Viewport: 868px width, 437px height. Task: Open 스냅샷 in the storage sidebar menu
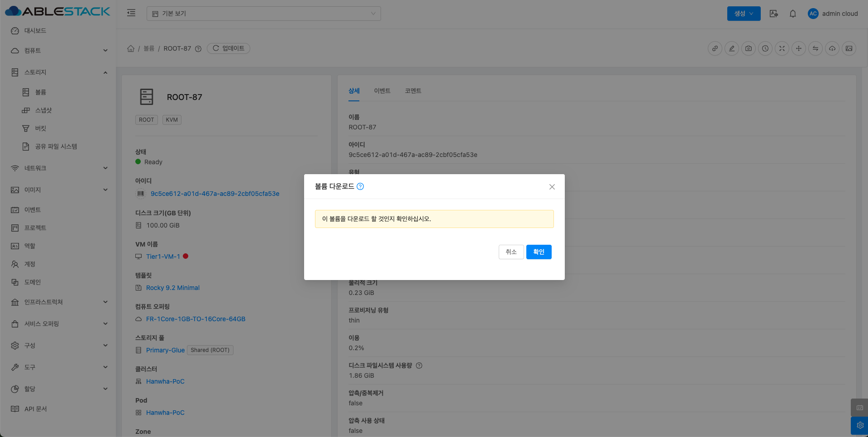[x=43, y=110]
